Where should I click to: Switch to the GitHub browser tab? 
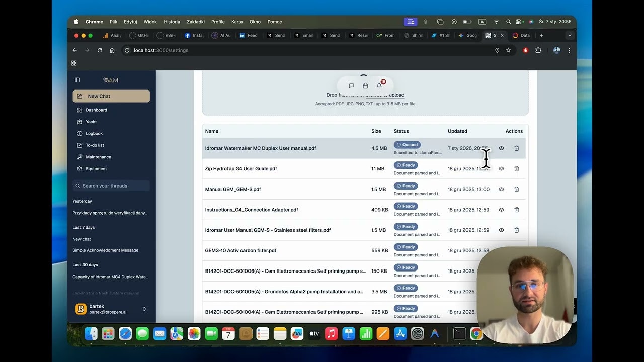click(139, 35)
